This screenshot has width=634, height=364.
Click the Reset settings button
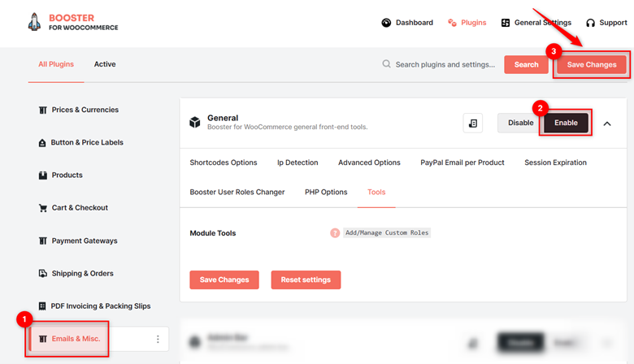tap(306, 280)
